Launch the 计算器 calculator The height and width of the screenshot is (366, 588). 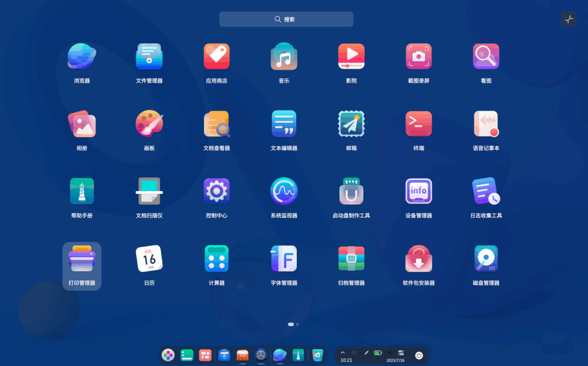[x=216, y=259]
